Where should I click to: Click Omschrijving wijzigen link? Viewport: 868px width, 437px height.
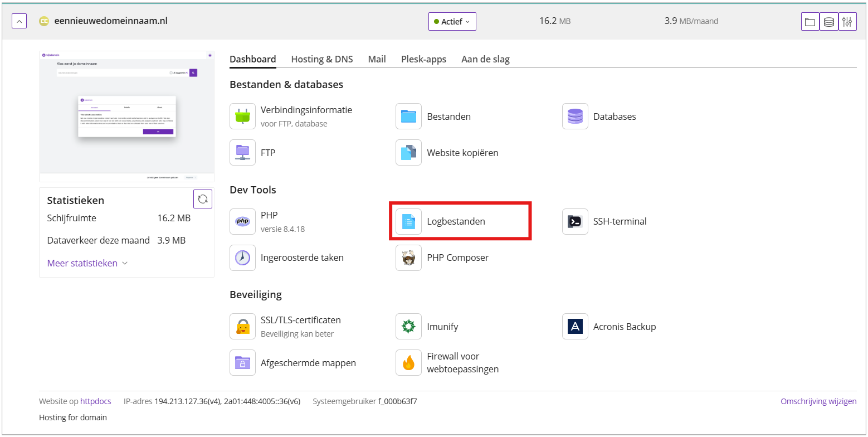818,401
